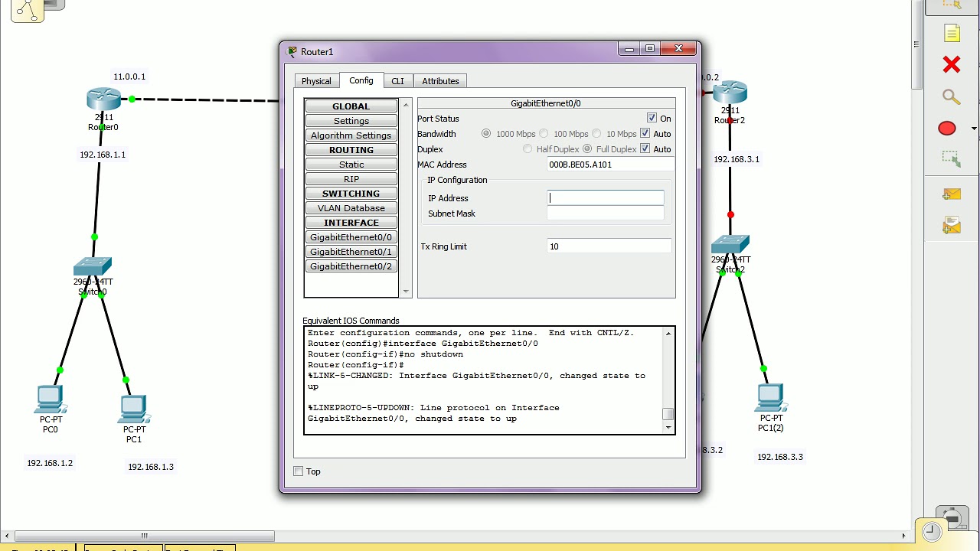Select the Add Simple PDU envelope

[x=952, y=194]
